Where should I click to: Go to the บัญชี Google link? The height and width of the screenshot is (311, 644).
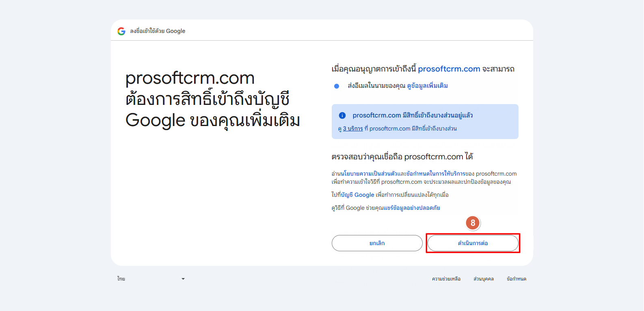(x=357, y=195)
